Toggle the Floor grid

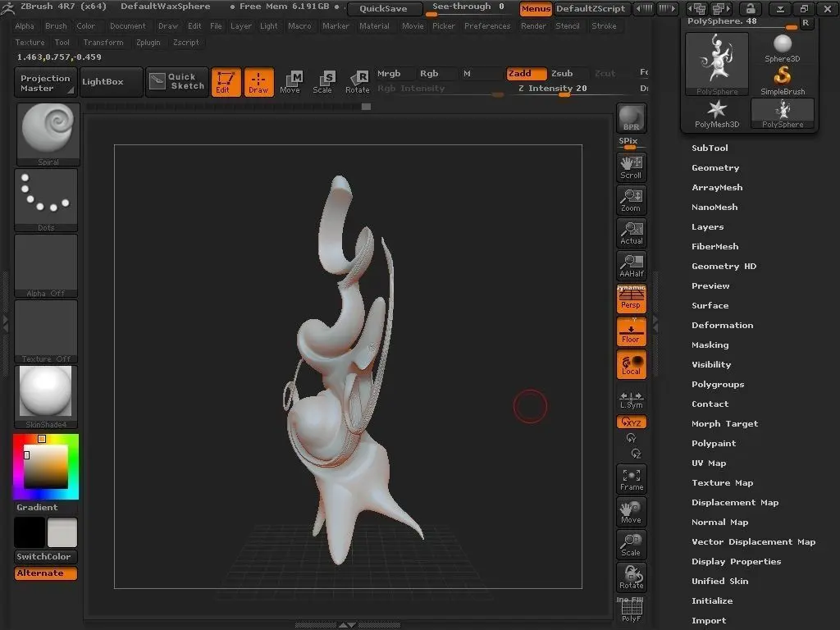[631, 331]
